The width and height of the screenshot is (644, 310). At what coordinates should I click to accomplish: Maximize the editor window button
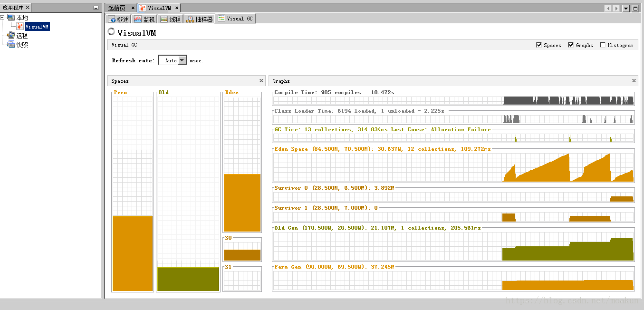pyautogui.click(x=635, y=9)
